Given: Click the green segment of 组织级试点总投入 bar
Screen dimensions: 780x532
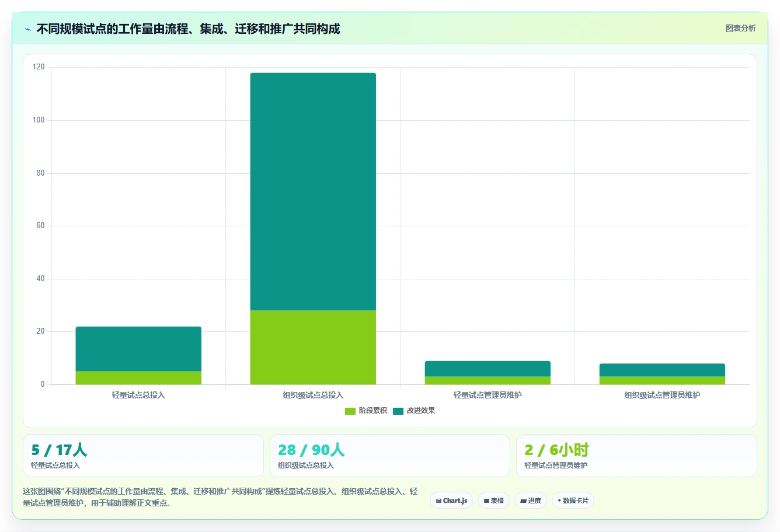Looking at the screenshot, I should pos(313,347).
